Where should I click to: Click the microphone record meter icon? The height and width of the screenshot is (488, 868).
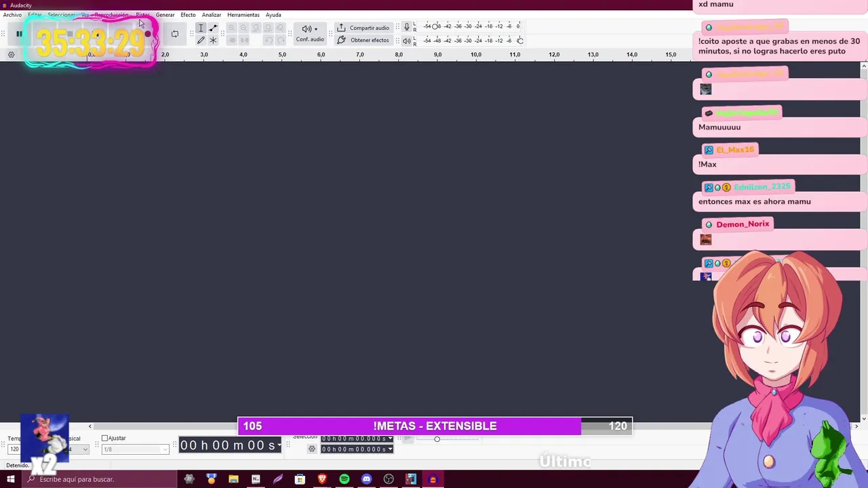[x=407, y=26]
